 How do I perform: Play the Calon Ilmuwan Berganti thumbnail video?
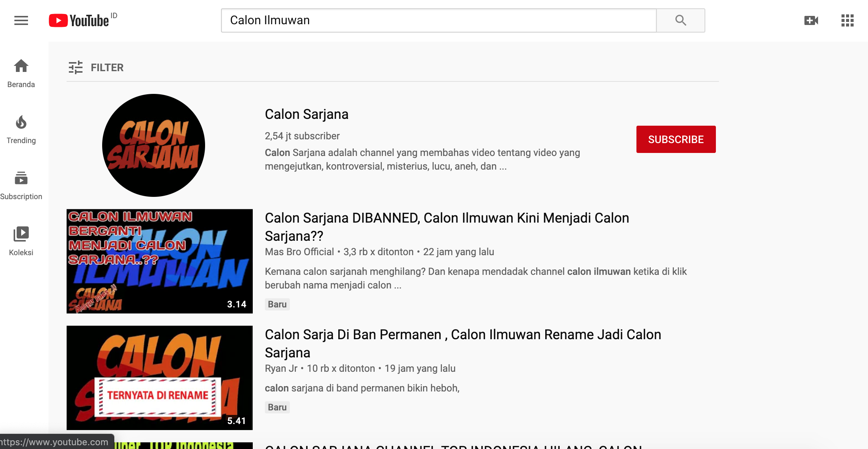coord(159,261)
